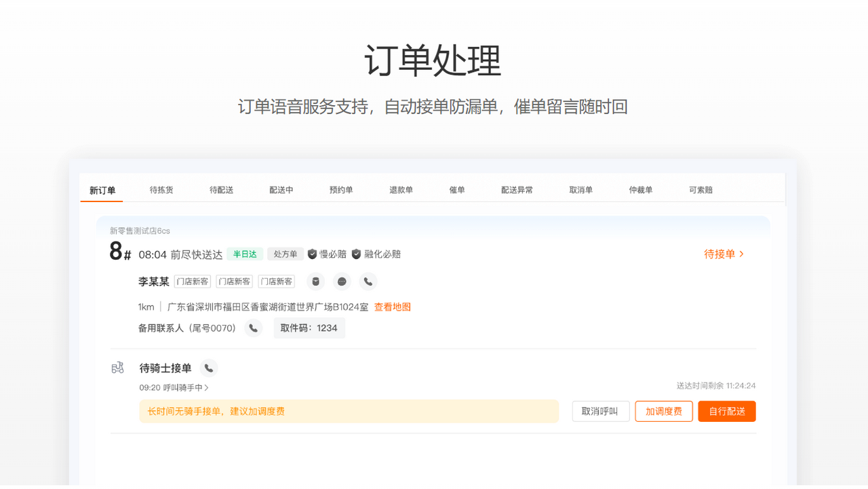This screenshot has height=489, width=868.
Task: View the 可索赔 orders tab
Action: click(x=701, y=190)
